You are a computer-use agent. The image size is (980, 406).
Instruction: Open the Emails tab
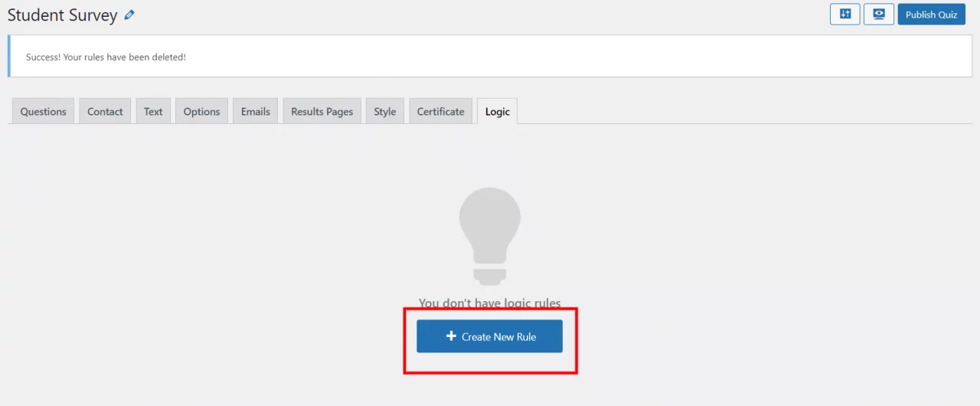pos(256,111)
